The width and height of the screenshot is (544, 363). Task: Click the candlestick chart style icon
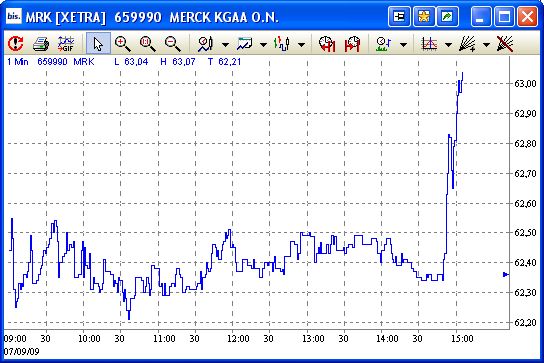click(x=282, y=44)
